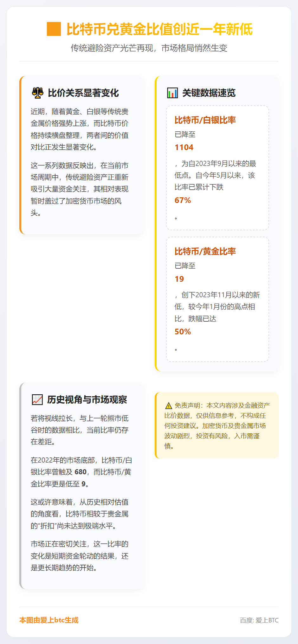Click the 免责声明 disclaimer text
The image size is (298, 644).
[x=217, y=426]
